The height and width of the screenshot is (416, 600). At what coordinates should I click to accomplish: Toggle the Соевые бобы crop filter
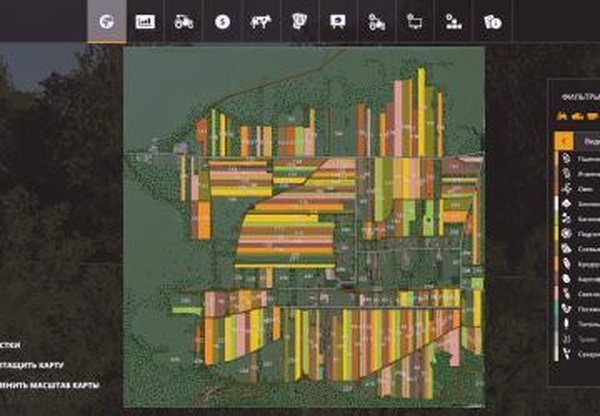click(578, 249)
